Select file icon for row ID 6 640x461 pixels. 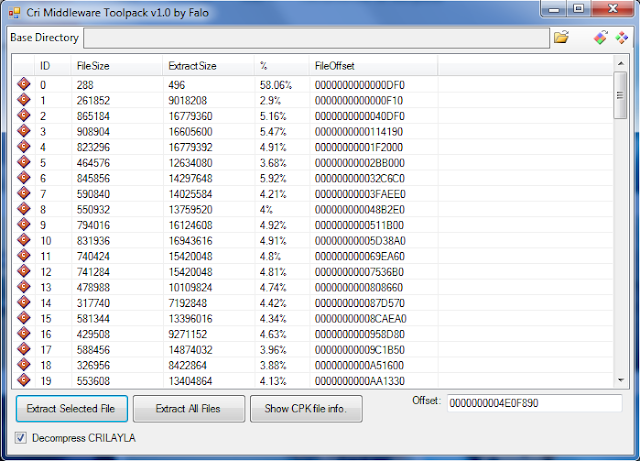click(24, 177)
